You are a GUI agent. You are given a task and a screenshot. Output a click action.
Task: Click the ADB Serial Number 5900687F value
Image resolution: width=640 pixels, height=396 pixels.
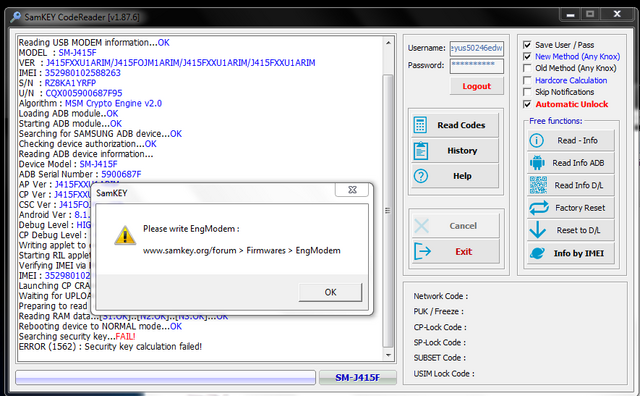click(x=121, y=174)
